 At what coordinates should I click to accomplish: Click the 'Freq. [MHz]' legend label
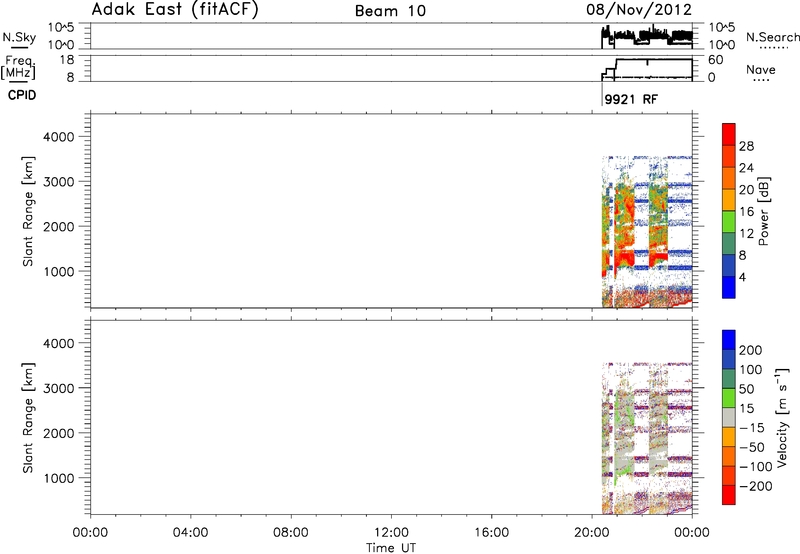(19, 67)
